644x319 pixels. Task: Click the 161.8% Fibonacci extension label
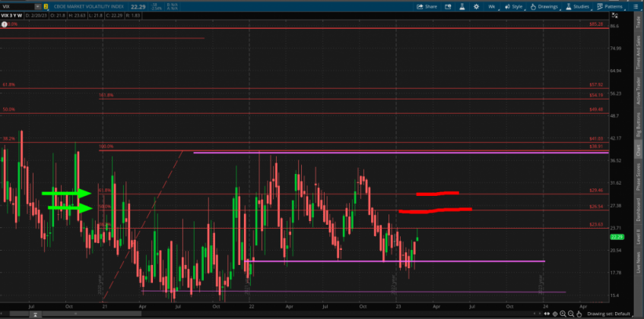(x=106, y=95)
